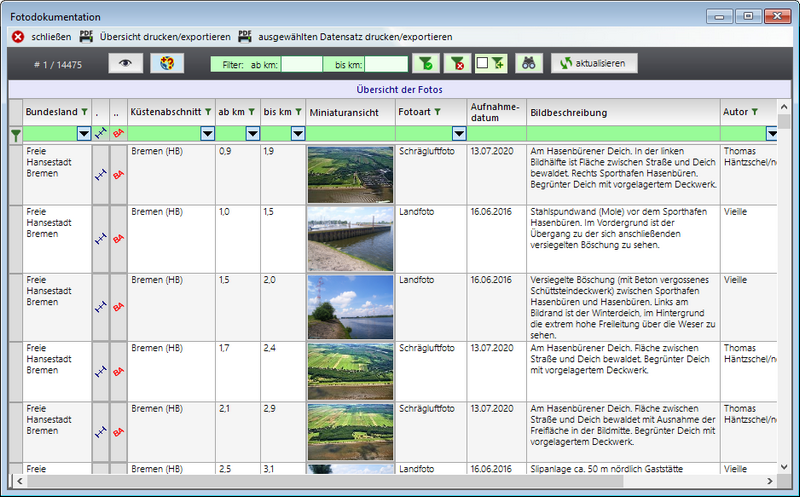Viewport: 800px width, 497px height.
Task: Focus the bis km filter field
Action: tap(386, 64)
